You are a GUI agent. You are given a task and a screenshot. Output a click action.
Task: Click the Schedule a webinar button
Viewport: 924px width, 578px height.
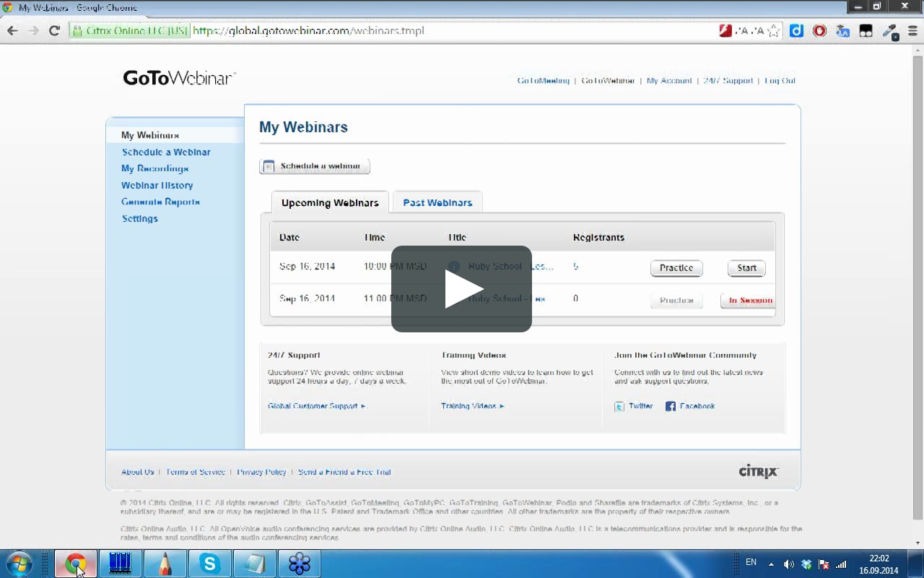315,166
